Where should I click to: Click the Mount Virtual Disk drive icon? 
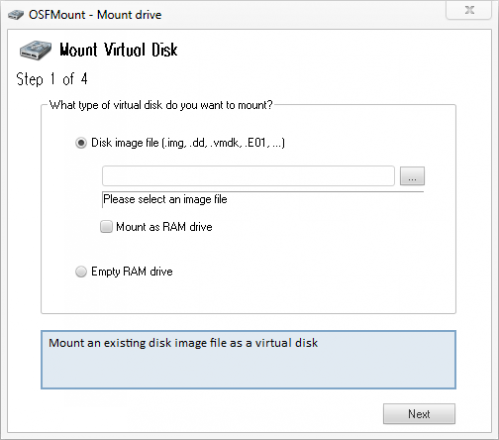coord(35,50)
